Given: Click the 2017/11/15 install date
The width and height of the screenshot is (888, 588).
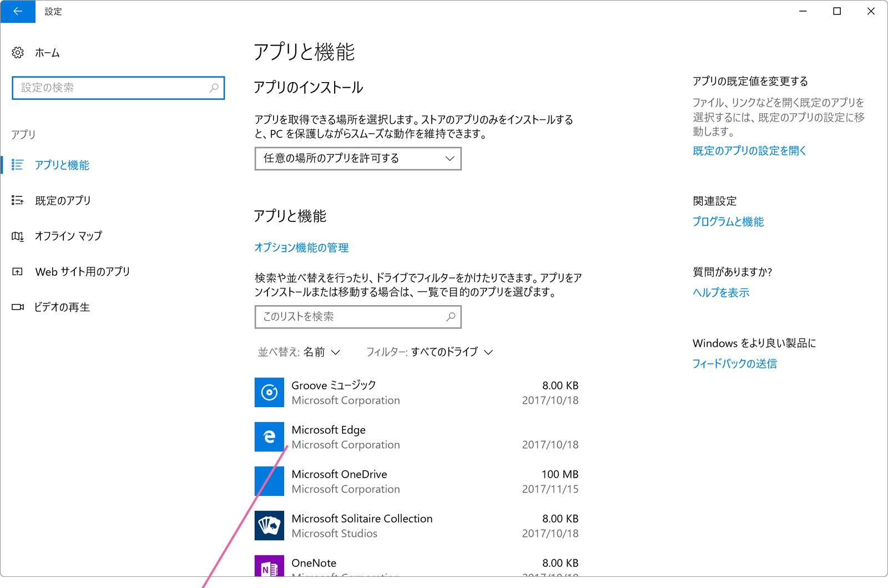Looking at the screenshot, I should click(x=550, y=489).
